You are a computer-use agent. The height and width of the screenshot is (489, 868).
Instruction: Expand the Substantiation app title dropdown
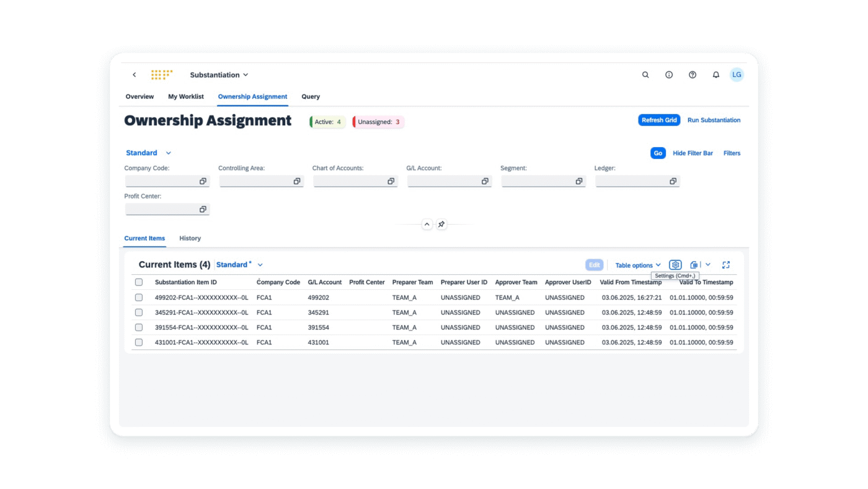tap(219, 74)
